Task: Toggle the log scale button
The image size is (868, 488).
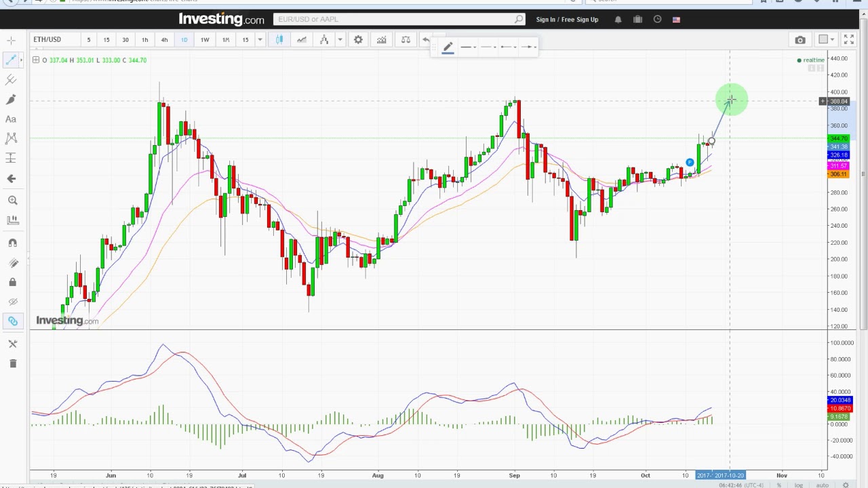Action: click(x=799, y=485)
